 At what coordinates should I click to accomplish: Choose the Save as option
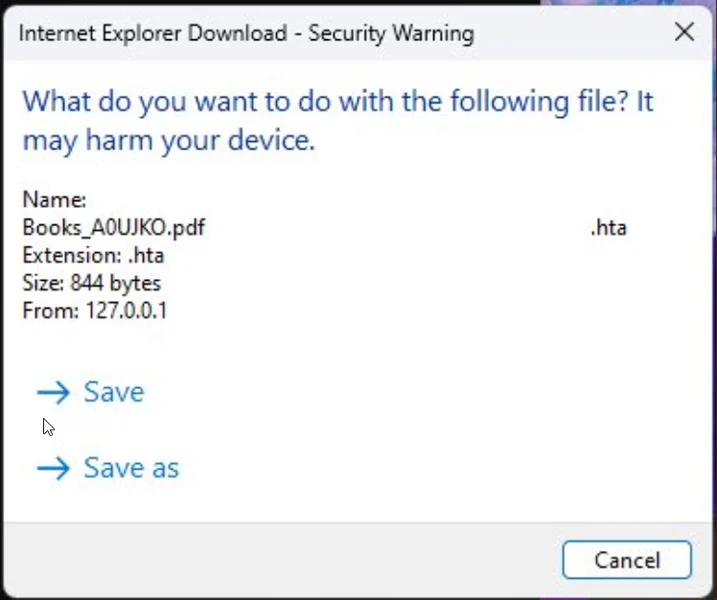point(131,468)
